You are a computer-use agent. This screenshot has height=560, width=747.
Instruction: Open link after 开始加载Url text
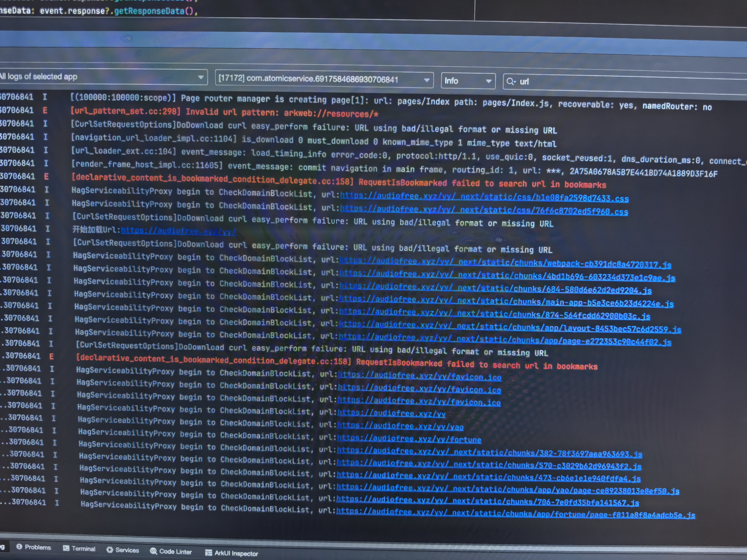coord(179,231)
